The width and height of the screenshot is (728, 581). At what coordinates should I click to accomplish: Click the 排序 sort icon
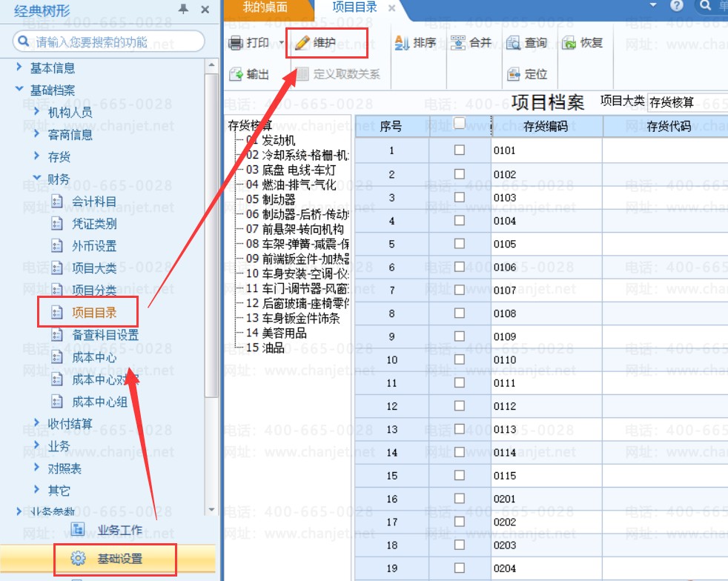(x=402, y=43)
